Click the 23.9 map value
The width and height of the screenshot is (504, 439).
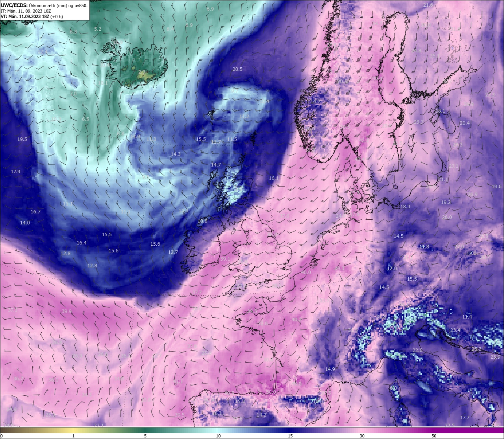point(495,357)
